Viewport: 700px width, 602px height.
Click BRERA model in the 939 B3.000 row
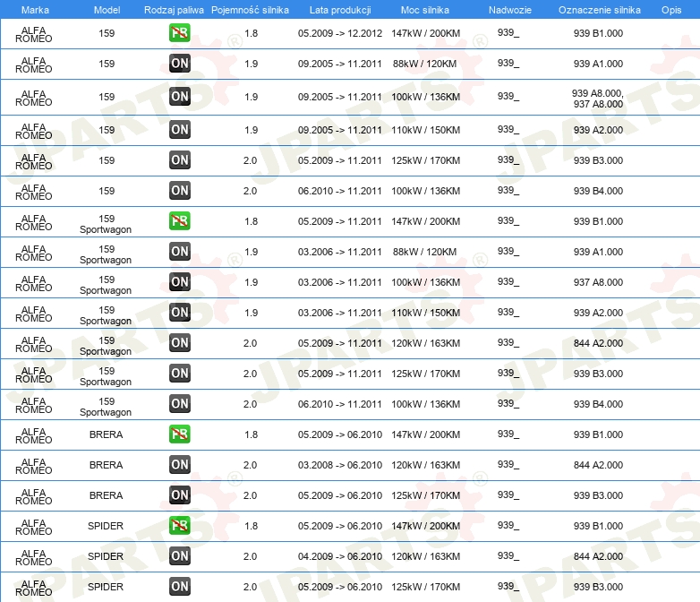107,495
